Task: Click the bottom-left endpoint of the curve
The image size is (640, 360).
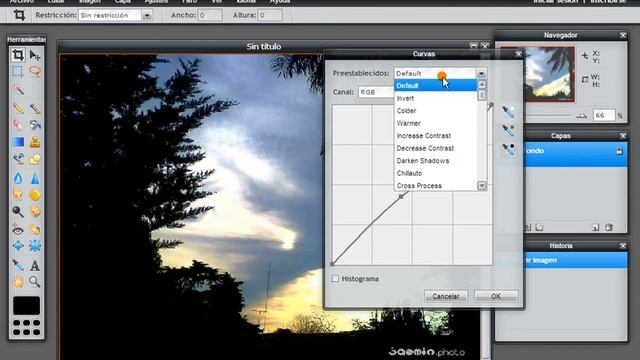Action: [x=332, y=264]
